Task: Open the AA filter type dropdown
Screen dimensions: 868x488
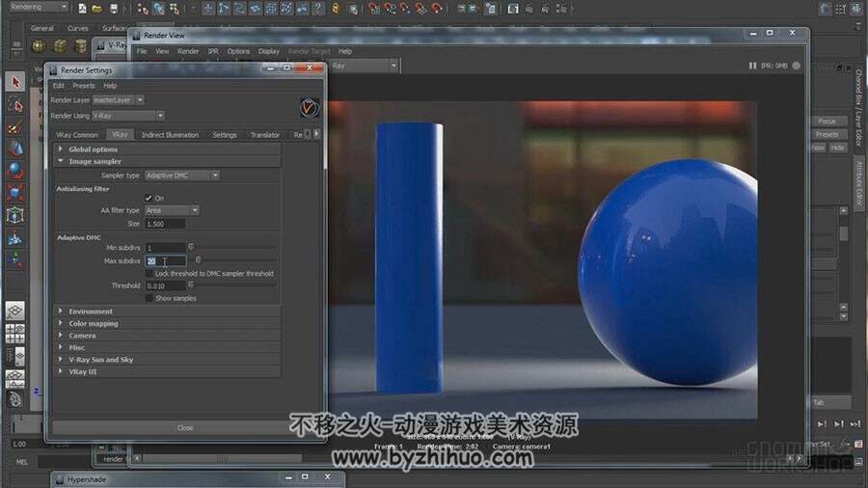Action: pyautogui.click(x=172, y=210)
